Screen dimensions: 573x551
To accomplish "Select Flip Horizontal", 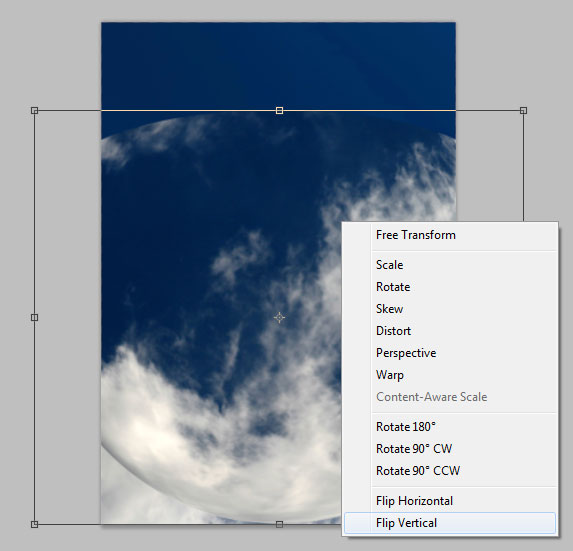I will coord(450,501).
